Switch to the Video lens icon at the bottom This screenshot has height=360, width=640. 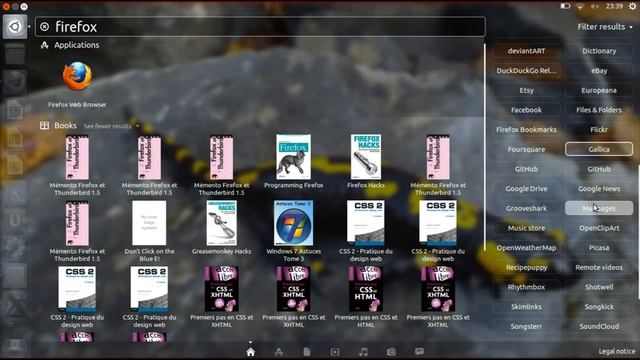coord(335,352)
